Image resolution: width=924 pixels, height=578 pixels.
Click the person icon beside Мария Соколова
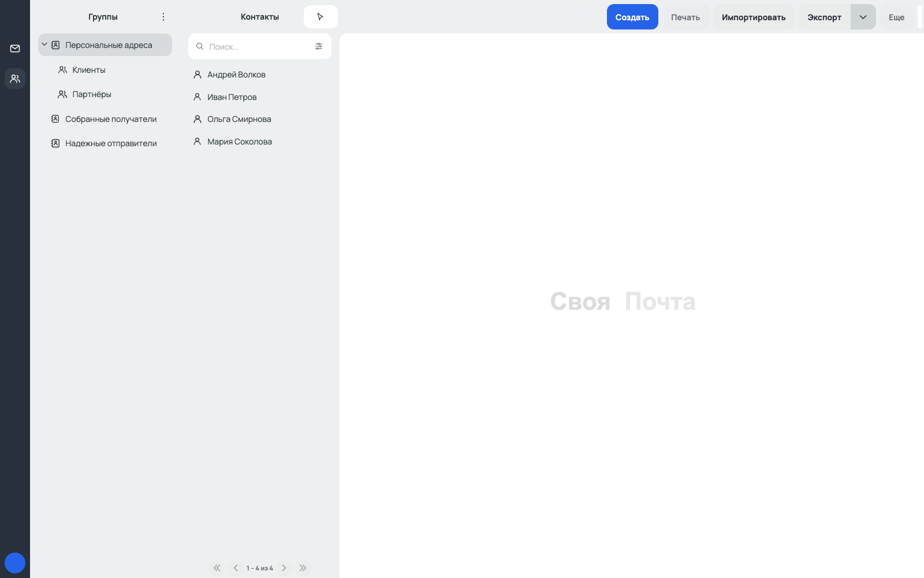click(x=198, y=142)
